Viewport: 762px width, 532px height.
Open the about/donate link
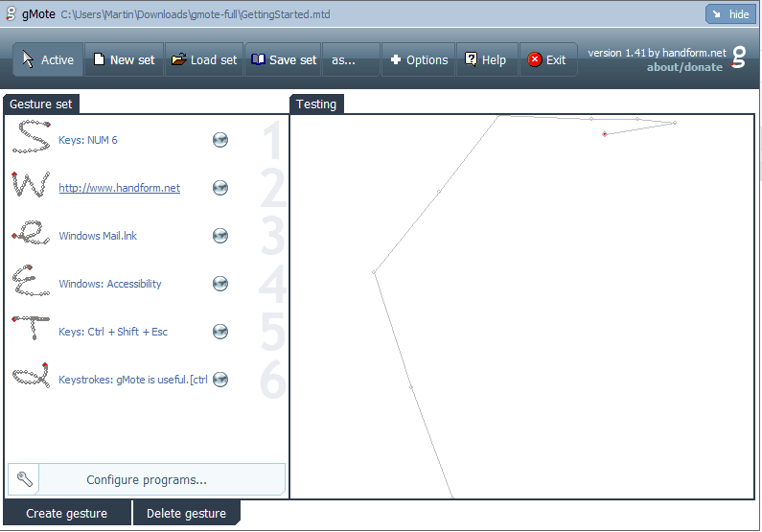tap(684, 67)
